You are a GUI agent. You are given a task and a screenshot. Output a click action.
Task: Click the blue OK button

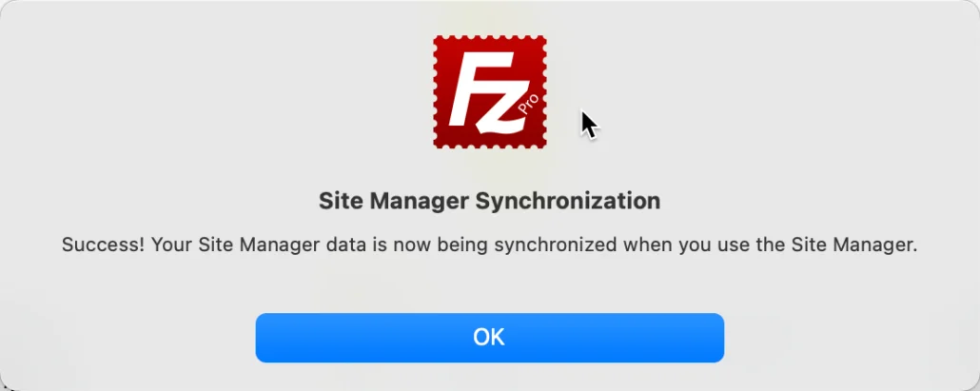[489, 338]
